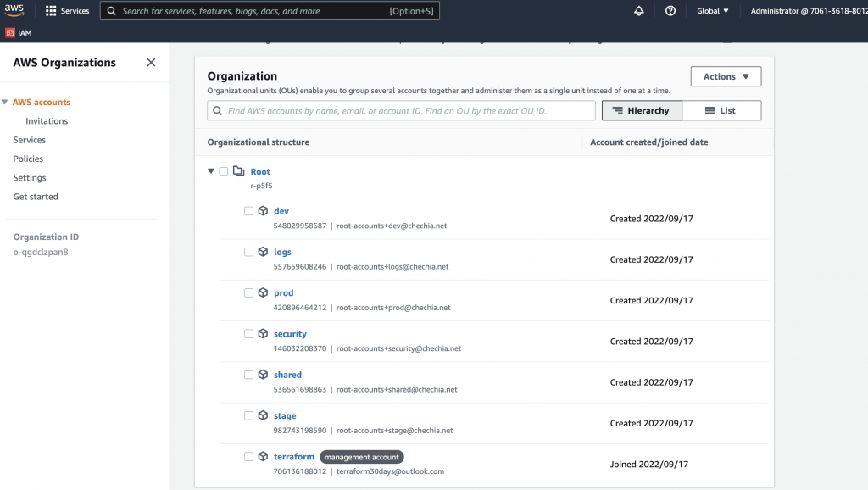Viewport: 868px width, 490px height.
Task: Open the prod account link
Action: [x=283, y=292]
